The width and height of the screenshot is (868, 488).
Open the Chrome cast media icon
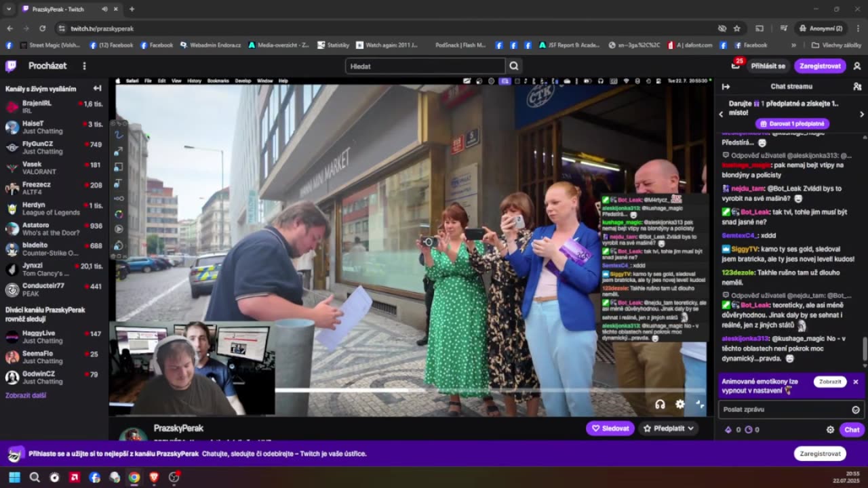[759, 28]
